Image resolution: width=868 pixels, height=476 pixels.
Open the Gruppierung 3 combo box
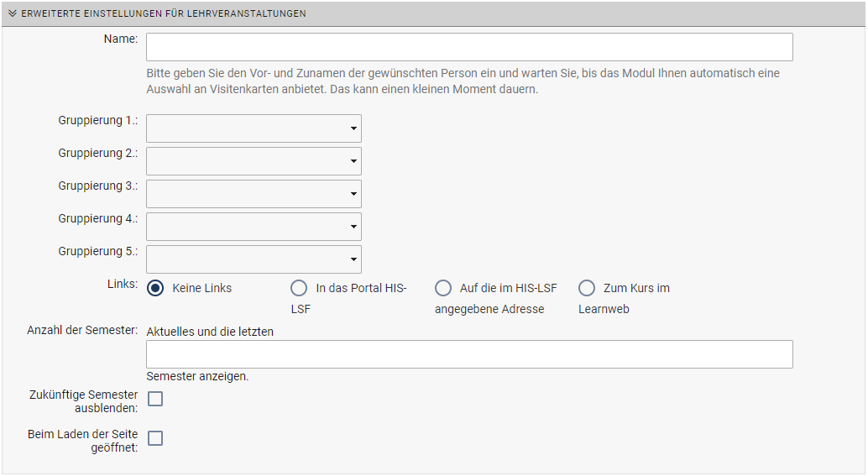click(x=254, y=194)
